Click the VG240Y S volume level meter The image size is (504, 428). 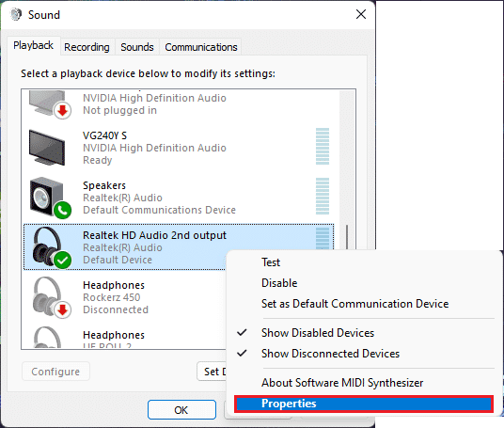coord(323,147)
